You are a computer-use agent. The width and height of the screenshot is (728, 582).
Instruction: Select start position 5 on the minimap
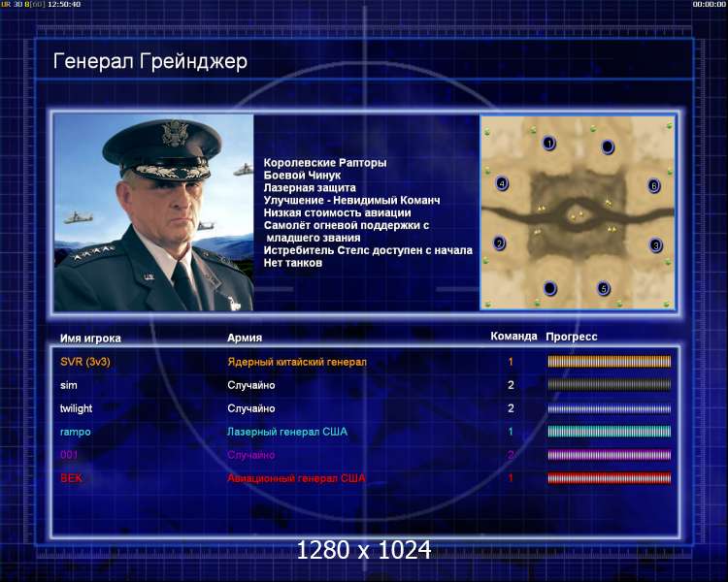[x=603, y=288]
